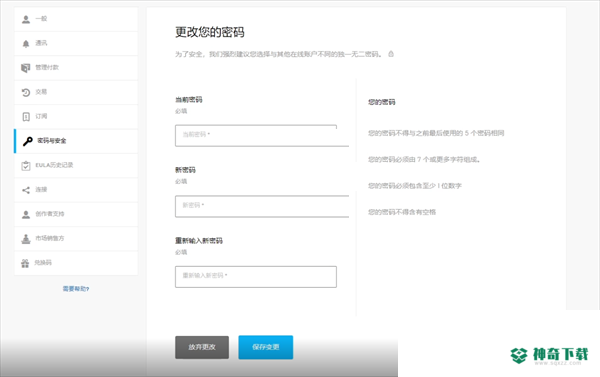The image size is (600, 377).
Task: Click the rule requiring at least 1 digit
Action: pos(415,186)
